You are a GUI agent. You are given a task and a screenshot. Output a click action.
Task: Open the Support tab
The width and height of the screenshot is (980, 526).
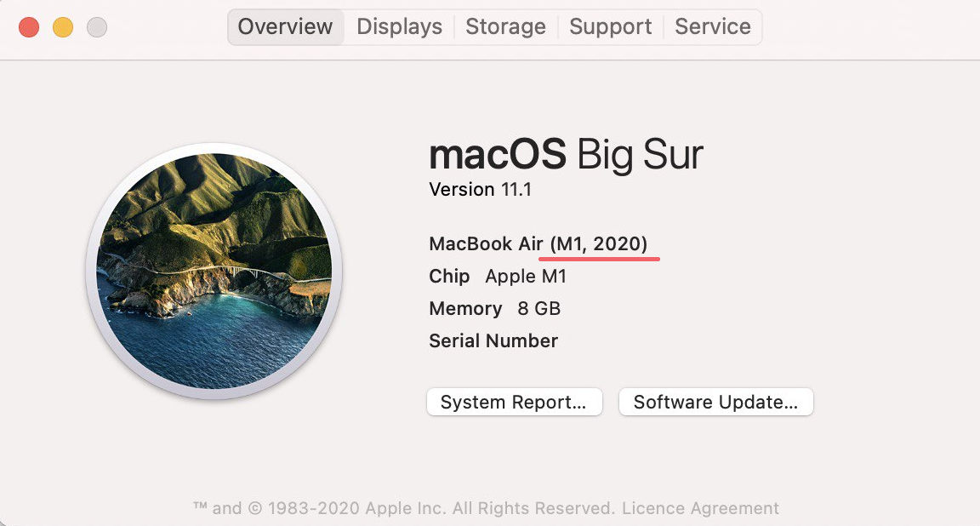point(610,27)
